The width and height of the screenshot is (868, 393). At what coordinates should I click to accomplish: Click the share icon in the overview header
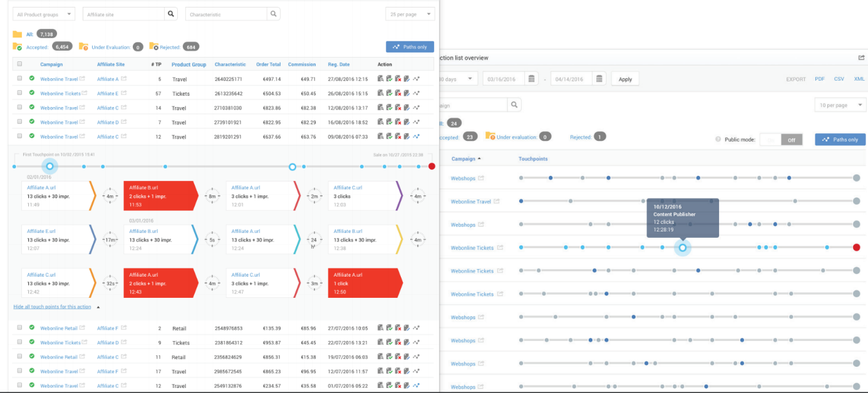(x=862, y=58)
